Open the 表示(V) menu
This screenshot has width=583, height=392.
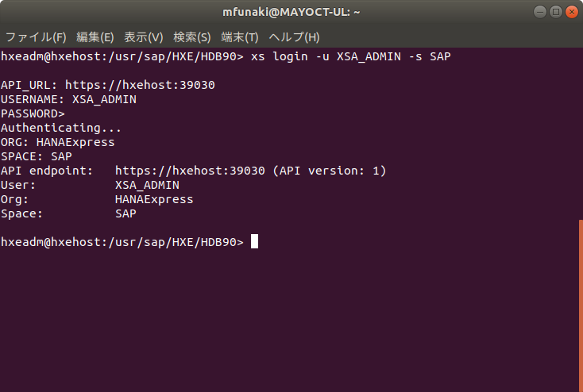(x=144, y=37)
